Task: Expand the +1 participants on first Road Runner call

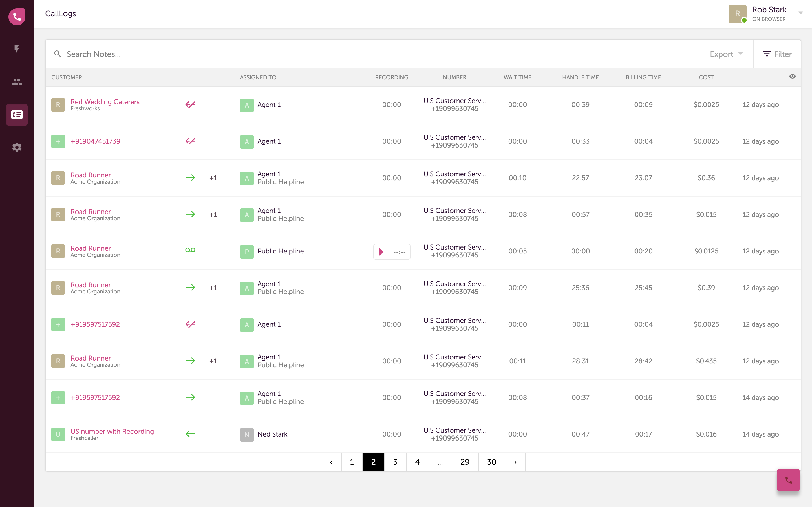Action: click(x=213, y=178)
